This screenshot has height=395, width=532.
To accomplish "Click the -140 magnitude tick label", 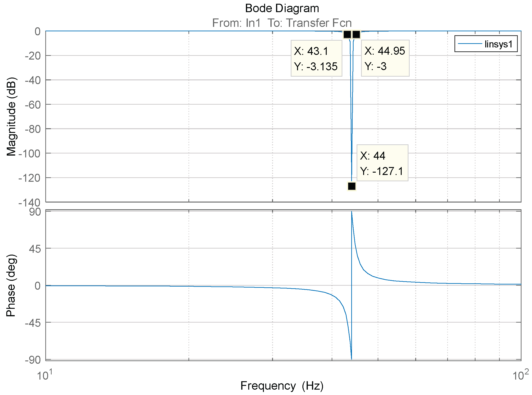I will point(29,203).
